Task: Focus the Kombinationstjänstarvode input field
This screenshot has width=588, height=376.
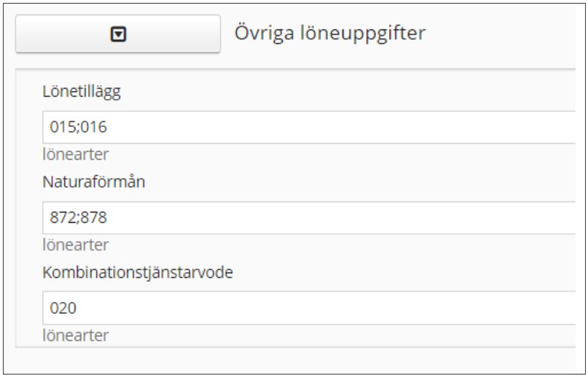Action: pos(308,308)
